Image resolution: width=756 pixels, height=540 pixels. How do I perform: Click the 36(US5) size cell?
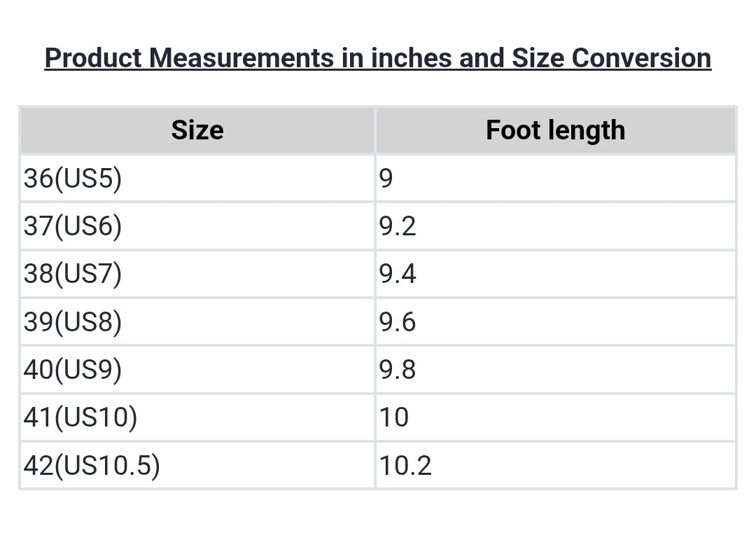pos(73,179)
